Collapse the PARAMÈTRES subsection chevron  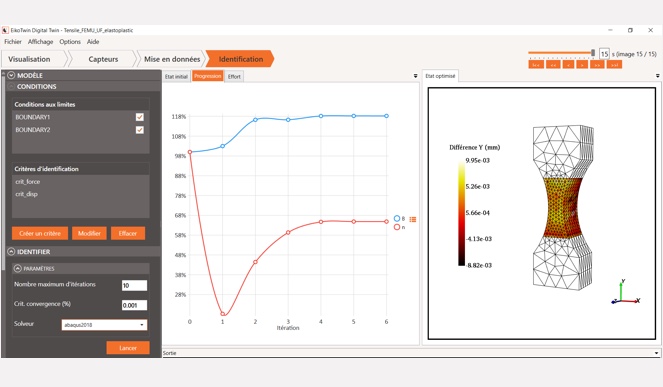(x=18, y=269)
